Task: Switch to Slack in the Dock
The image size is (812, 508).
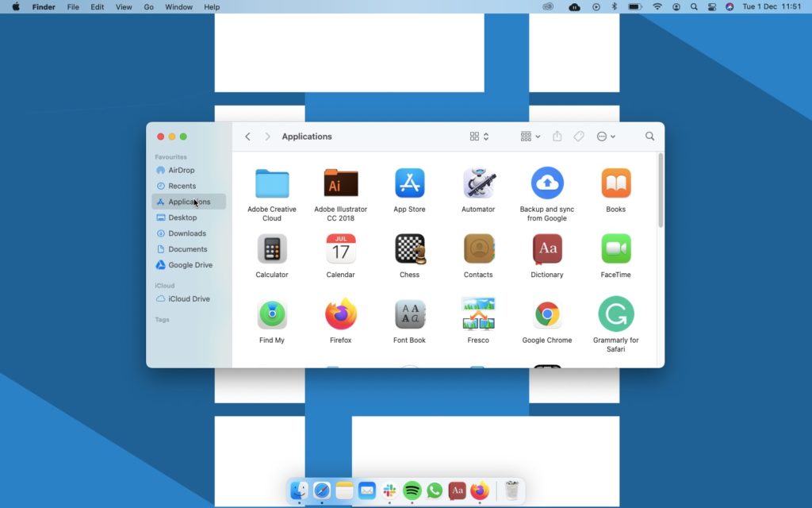Action: 389,491
